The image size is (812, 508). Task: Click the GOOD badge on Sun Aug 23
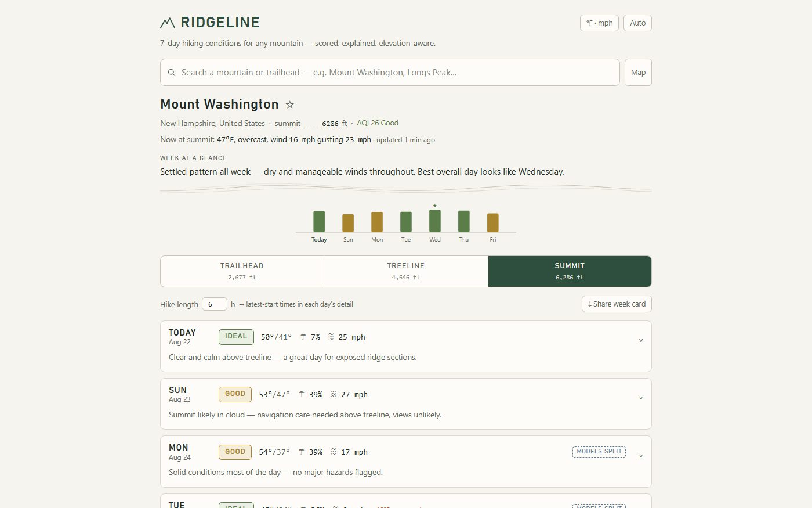(235, 394)
